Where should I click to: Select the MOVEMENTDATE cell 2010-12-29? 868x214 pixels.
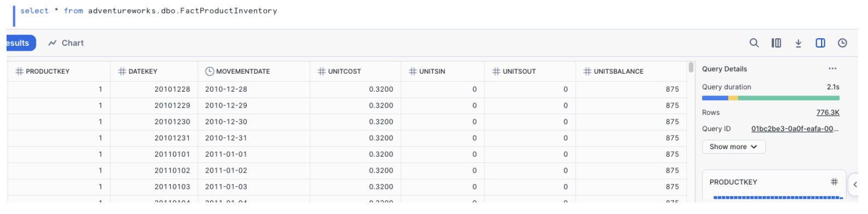point(254,106)
